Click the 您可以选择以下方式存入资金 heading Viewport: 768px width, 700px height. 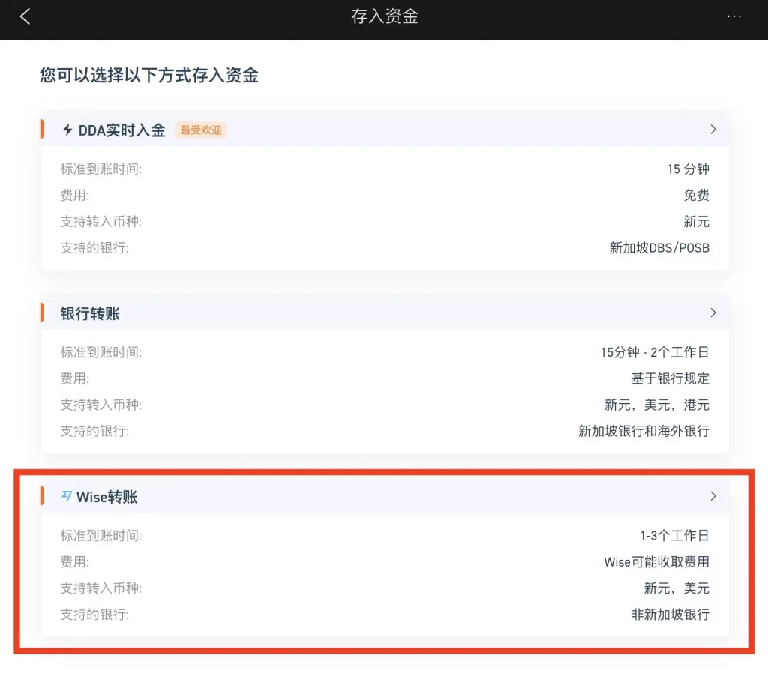click(149, 76)
